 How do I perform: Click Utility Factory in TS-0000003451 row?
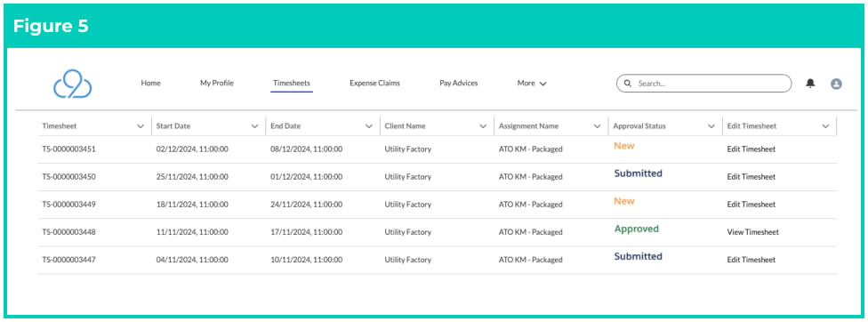click(408, 149)
